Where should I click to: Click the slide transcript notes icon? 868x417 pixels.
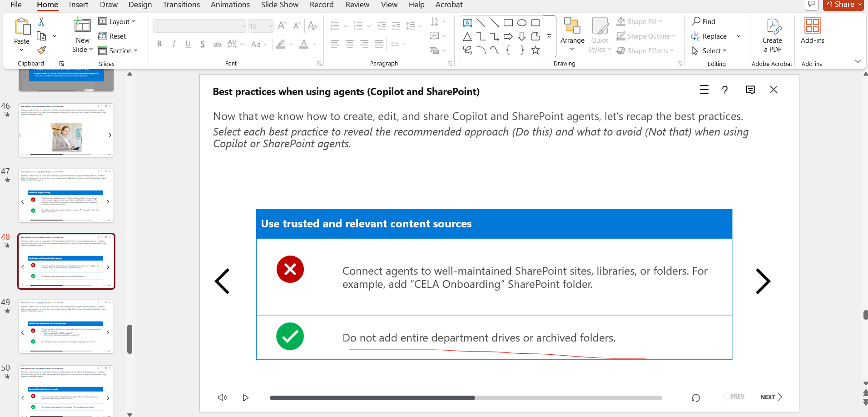tap(750, 90)
